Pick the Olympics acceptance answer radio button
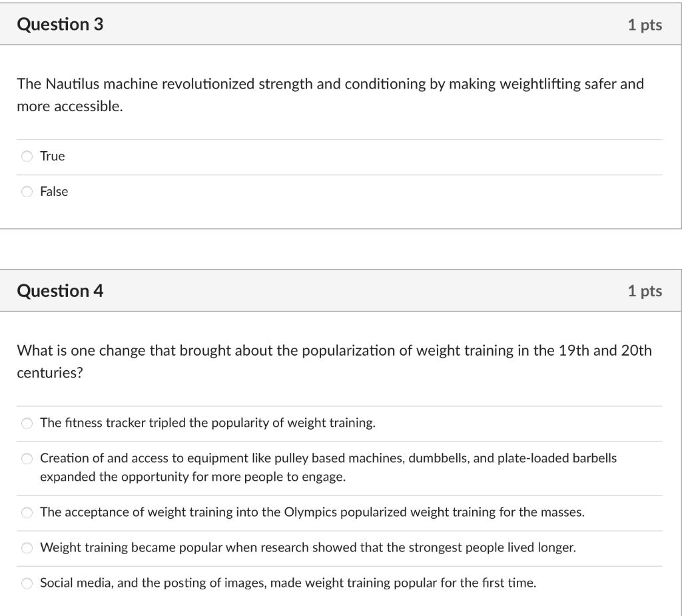The height and width of the screenshot is (616, 682). click(27, 513)
